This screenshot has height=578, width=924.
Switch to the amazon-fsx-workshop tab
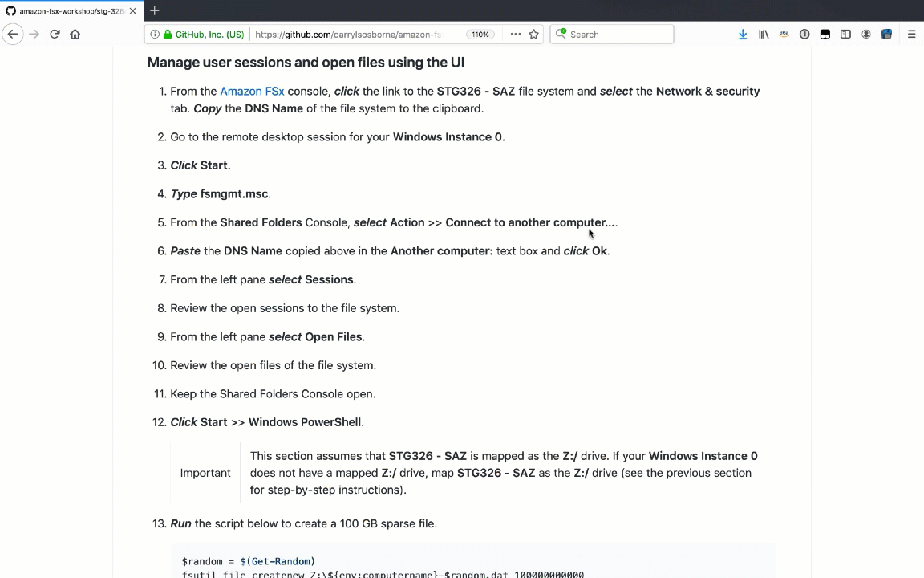71,10
